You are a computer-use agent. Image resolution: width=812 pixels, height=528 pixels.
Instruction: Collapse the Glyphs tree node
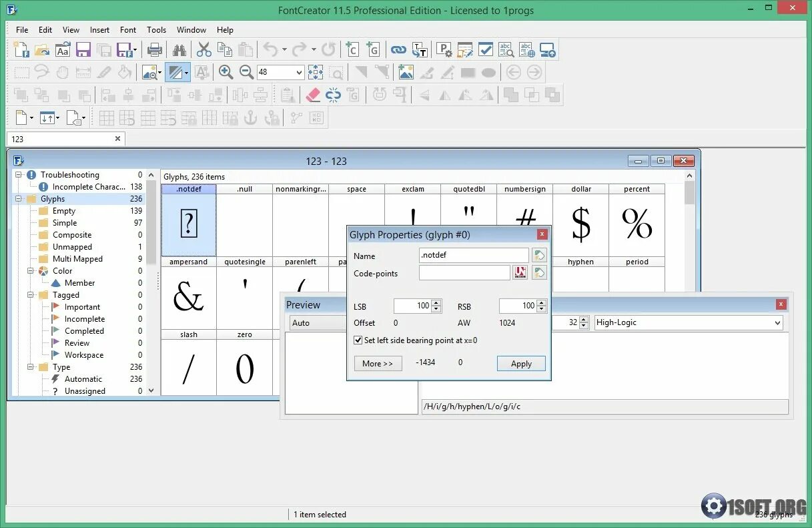pyautogui.click(x=19, y=199)
